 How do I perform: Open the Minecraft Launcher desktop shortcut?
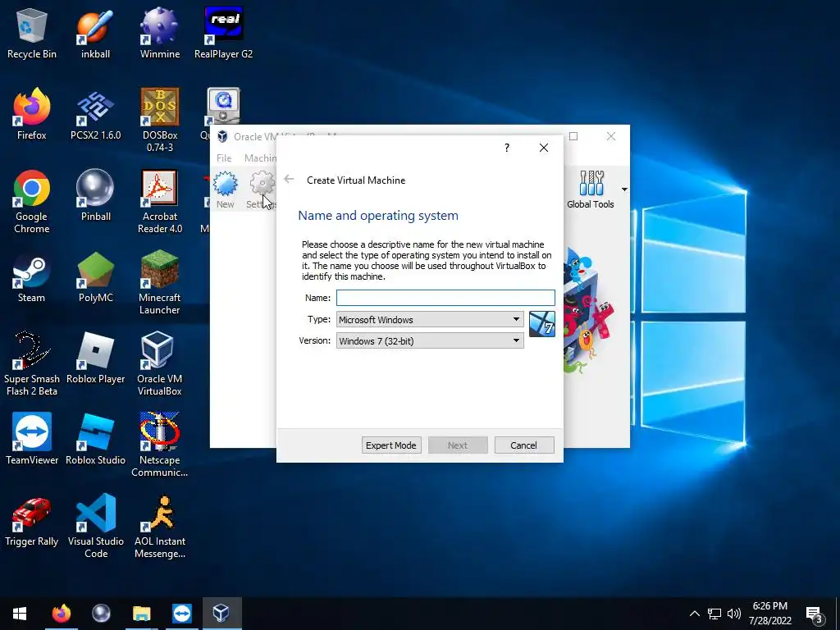tap(160, 283)
